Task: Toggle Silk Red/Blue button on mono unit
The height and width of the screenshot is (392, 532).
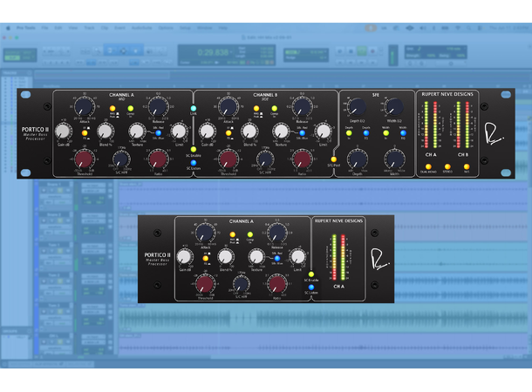Action: (276, 259)
